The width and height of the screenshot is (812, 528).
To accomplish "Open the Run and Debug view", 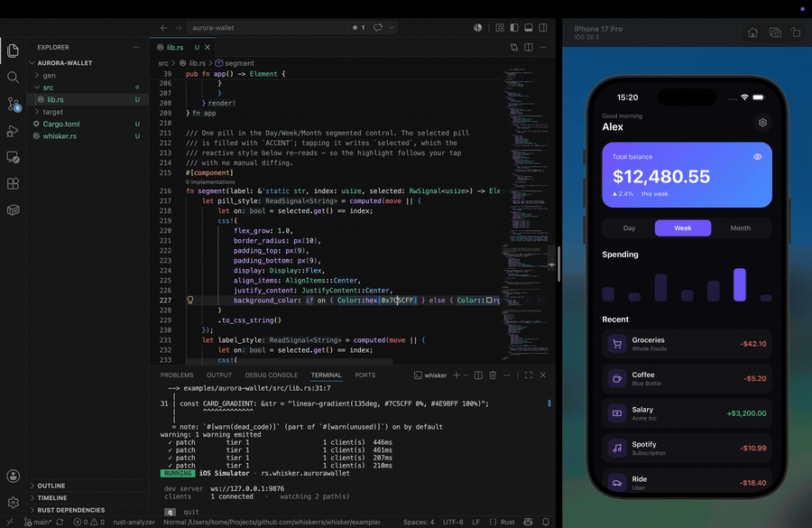I will pos(13,131).
